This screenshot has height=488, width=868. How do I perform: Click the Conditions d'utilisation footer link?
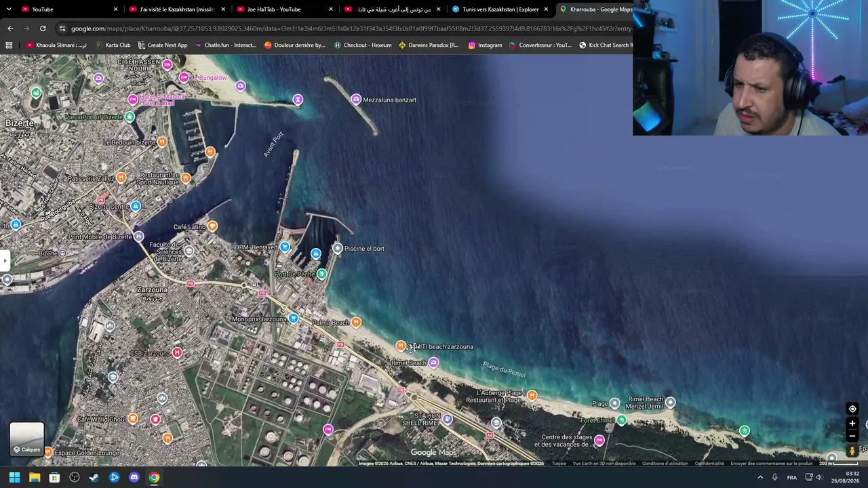(x=665, y=464)
